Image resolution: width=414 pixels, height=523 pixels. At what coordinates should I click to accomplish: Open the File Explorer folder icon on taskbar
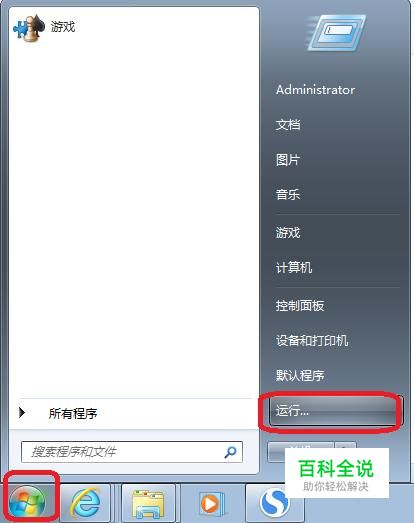pos(148,503)
